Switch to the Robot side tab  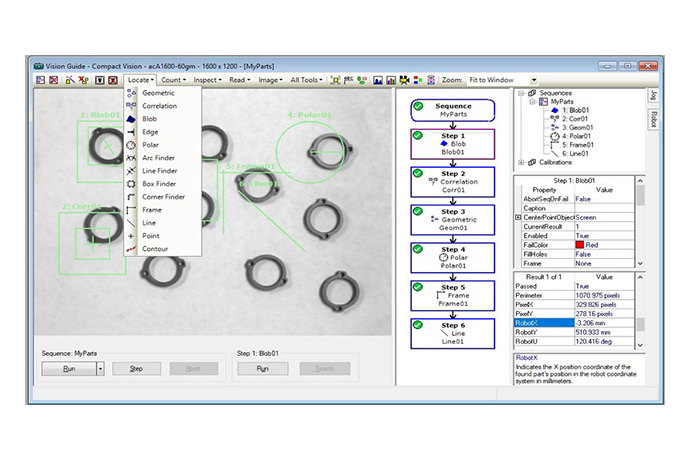click(653, 120)
